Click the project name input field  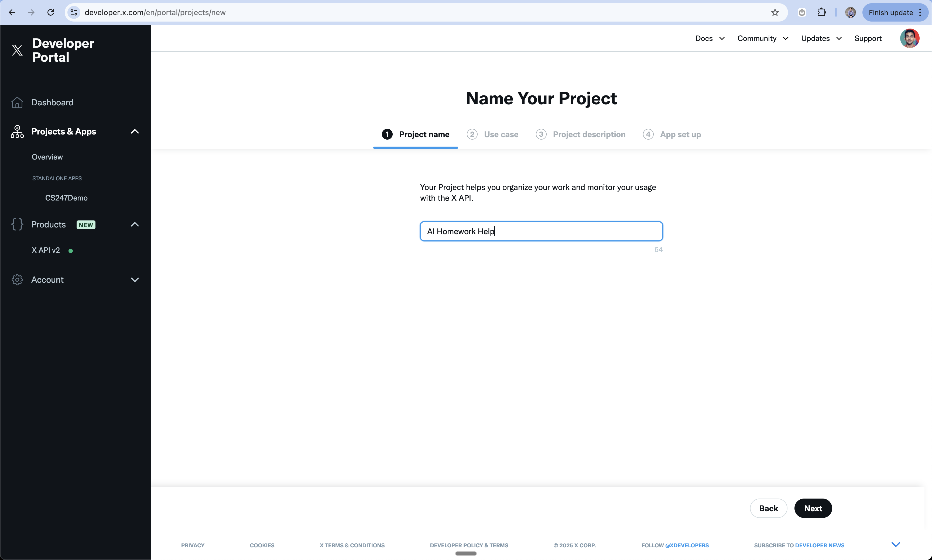(541, 231)
